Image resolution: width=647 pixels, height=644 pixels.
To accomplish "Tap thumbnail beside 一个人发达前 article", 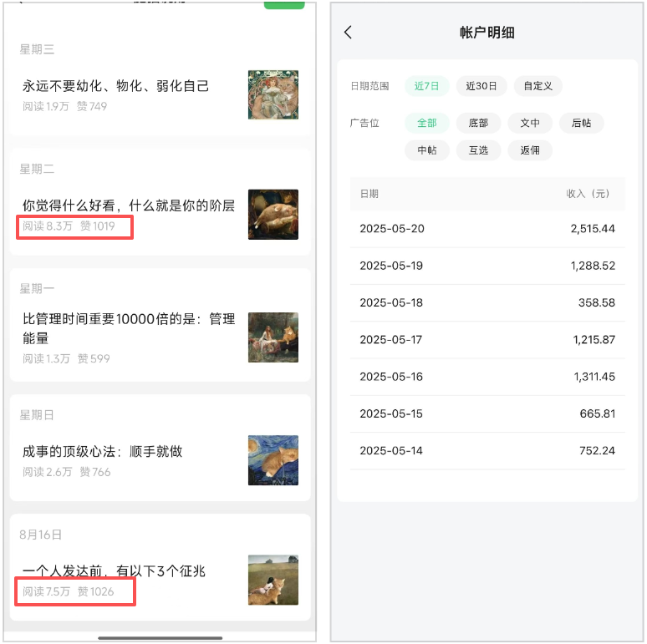I will click(x=273, y=580).
